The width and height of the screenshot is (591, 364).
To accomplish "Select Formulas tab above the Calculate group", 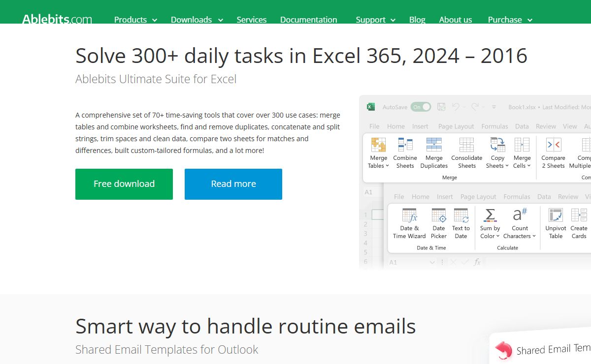I will [517, 197].
